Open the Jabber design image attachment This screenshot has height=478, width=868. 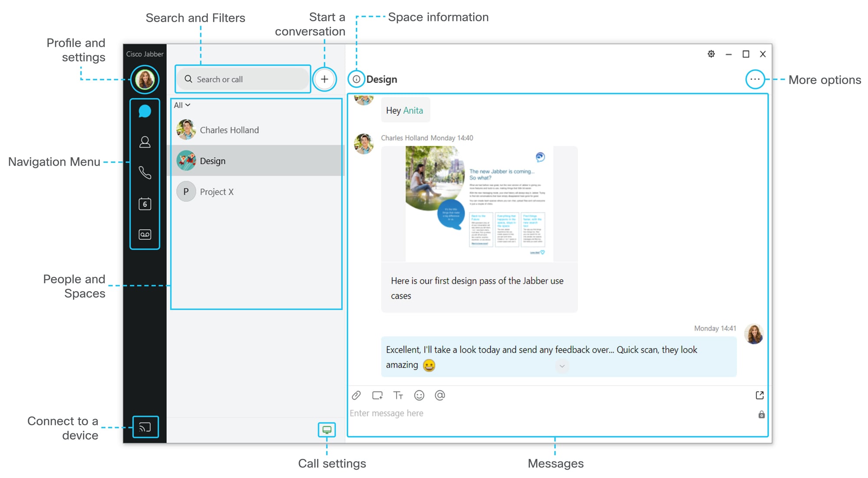(480, 204)
